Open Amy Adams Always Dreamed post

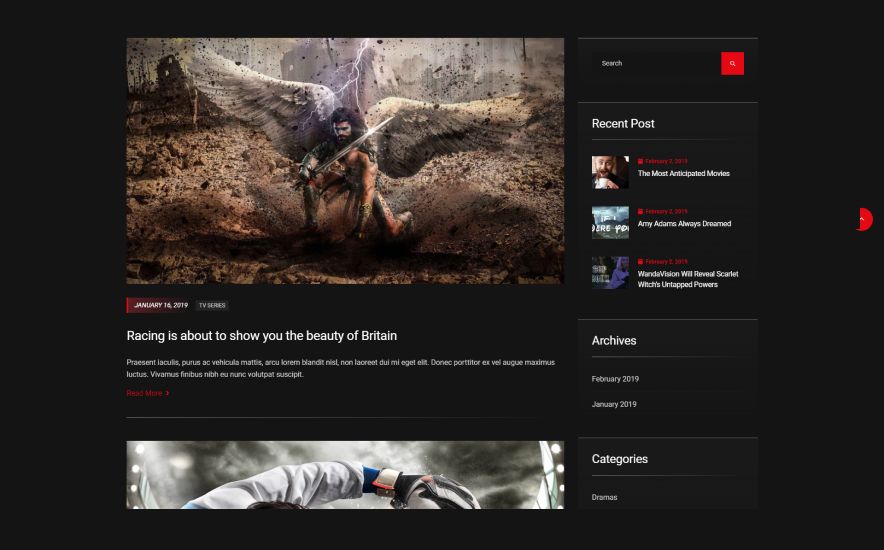point(684,224)
